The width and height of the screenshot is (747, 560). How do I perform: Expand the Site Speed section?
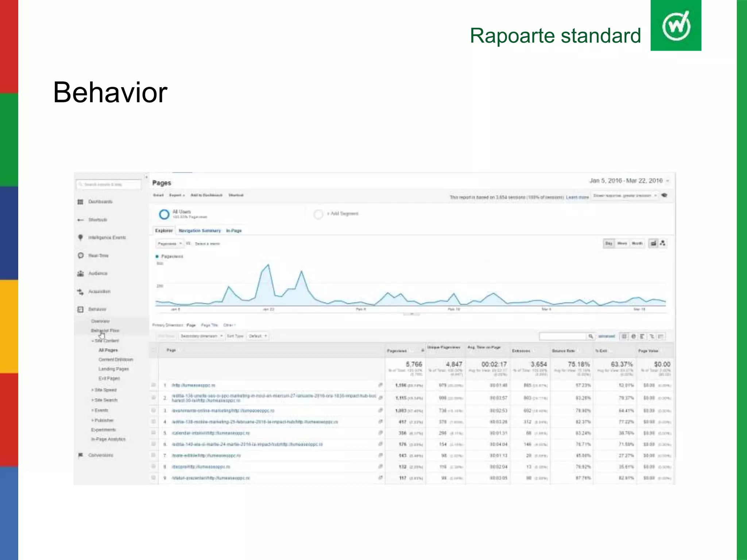click(104, 390)
